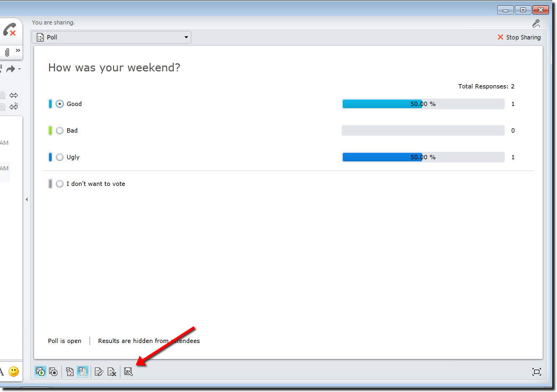Collapse the left panel with the arrow handle
Image resolution: width=557 pixels, height=392 pixels.
pos(27,200)
